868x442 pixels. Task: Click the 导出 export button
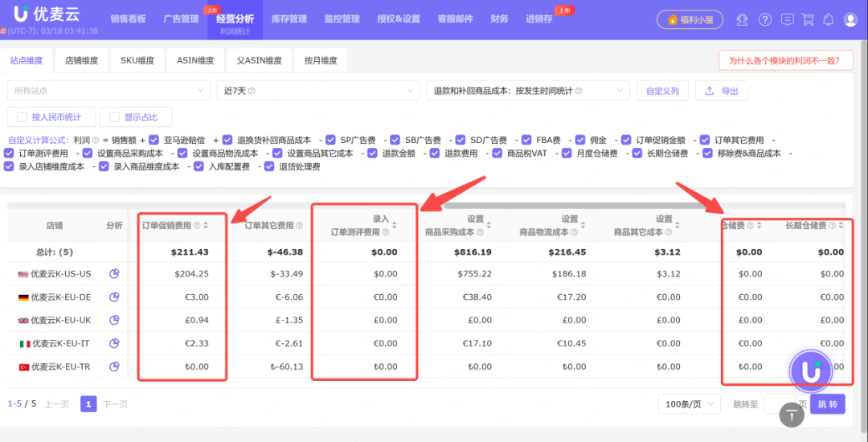click(722, 91)
